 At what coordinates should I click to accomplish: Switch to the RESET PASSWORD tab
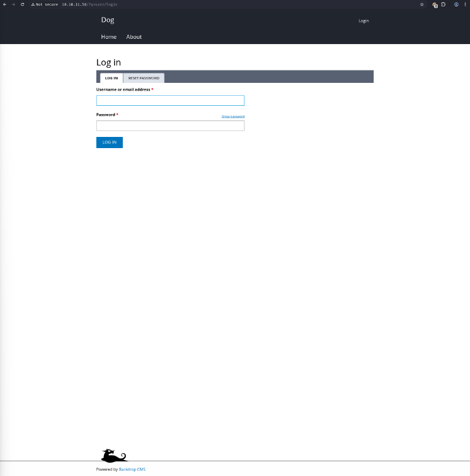tap(143, 78)
